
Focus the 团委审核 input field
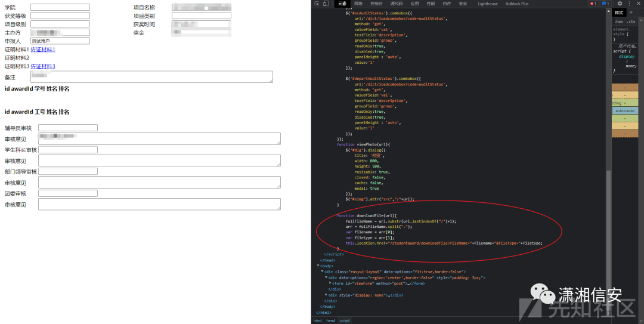tap(68, 193)
